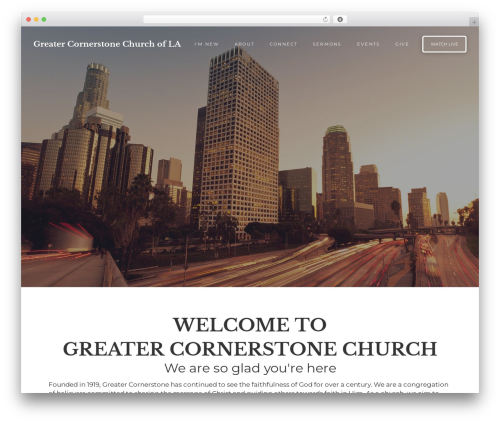Click the WATCH LIVE button
The image size is (500, 423).
tap(444, 44)
